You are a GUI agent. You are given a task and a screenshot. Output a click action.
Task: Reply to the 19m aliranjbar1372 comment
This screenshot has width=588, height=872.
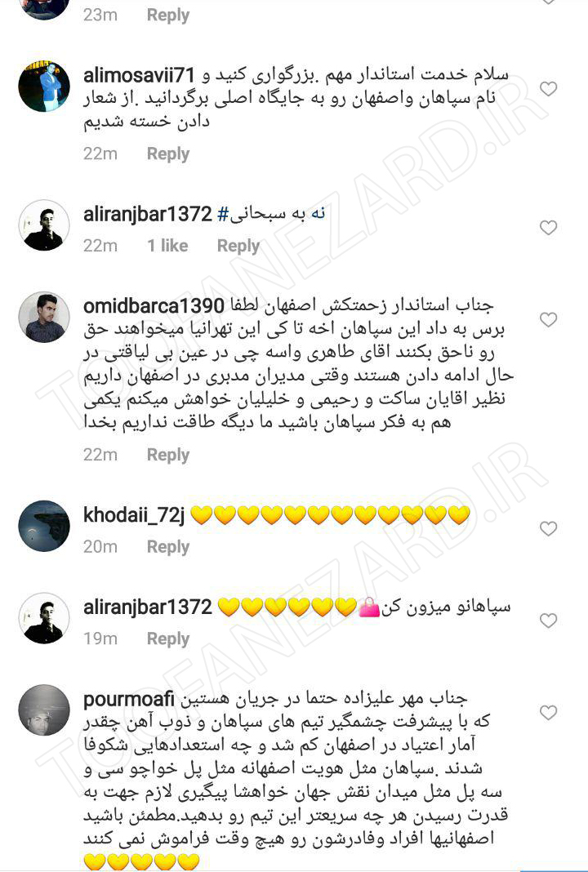[x=168, y=639]
